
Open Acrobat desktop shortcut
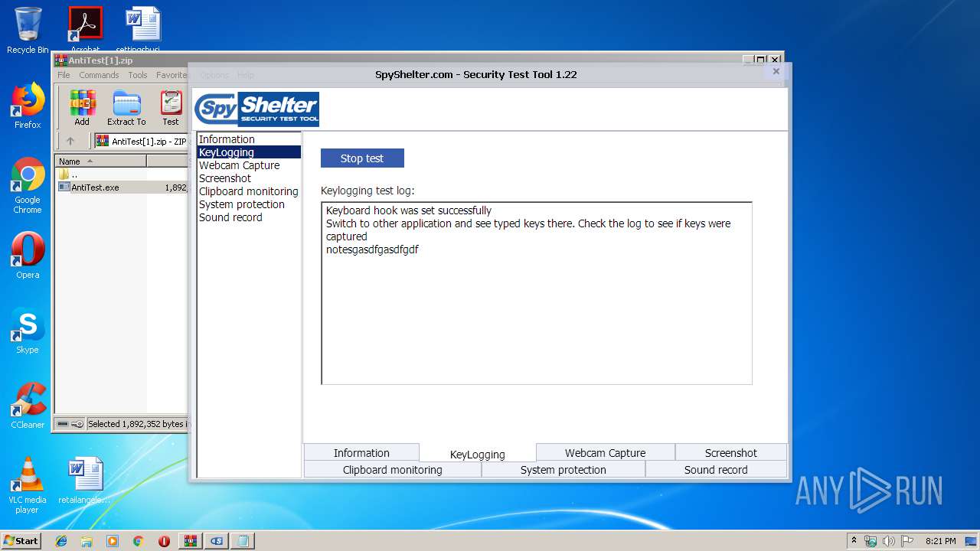86,29
